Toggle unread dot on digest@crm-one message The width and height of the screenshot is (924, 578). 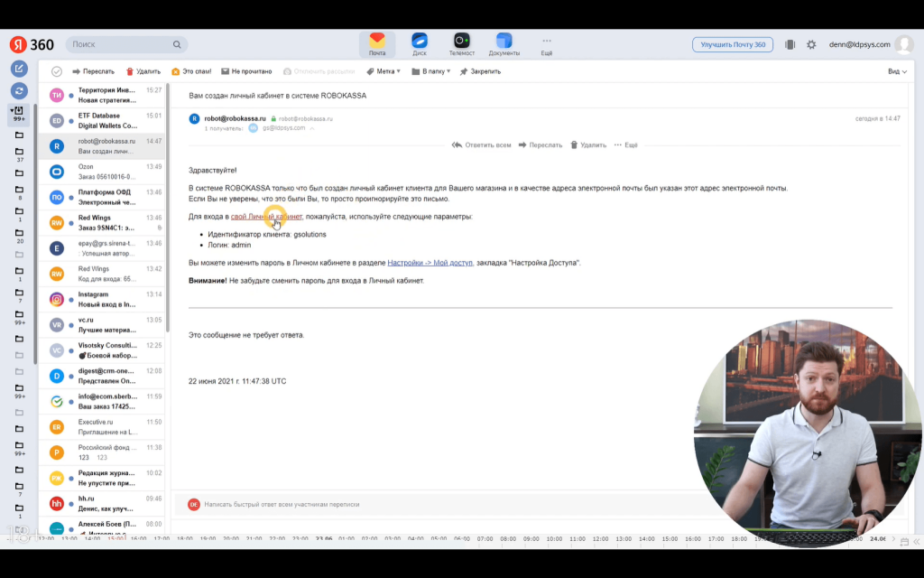(71, 377)
